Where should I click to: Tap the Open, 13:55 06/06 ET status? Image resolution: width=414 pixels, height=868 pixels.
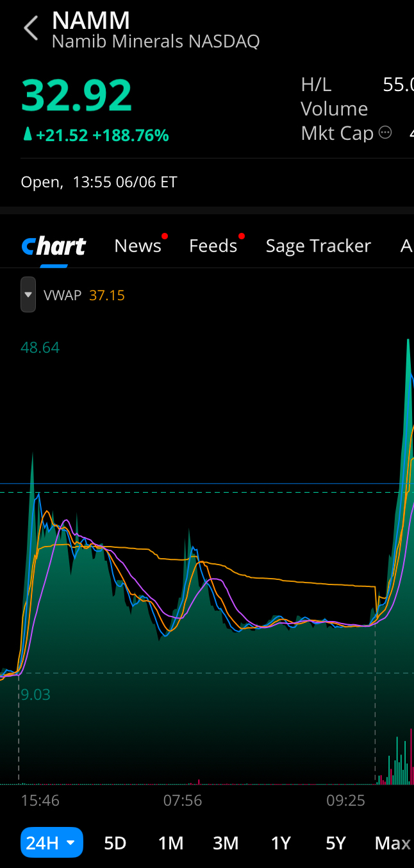99,182
